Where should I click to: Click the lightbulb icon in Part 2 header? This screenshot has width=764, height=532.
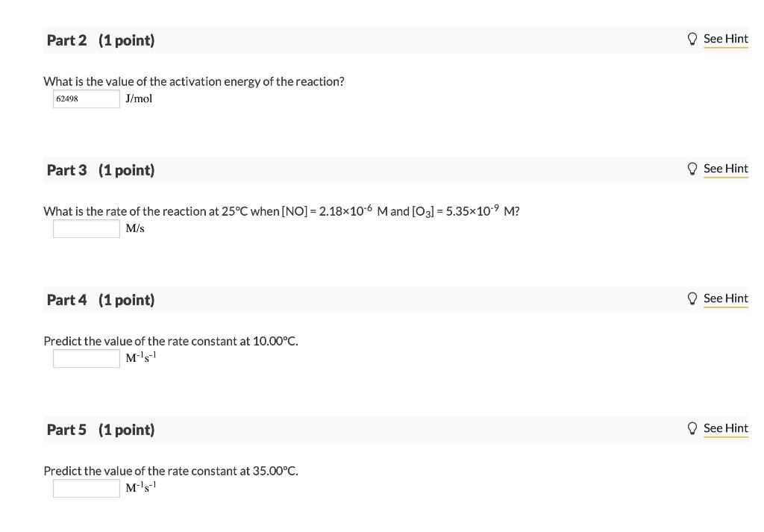coord(692,39)
